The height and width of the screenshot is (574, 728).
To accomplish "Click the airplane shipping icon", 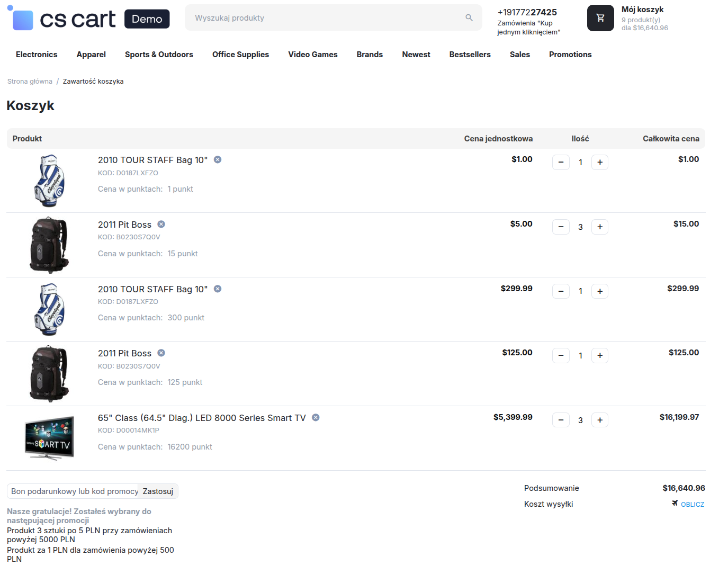I will coord(675,503).
